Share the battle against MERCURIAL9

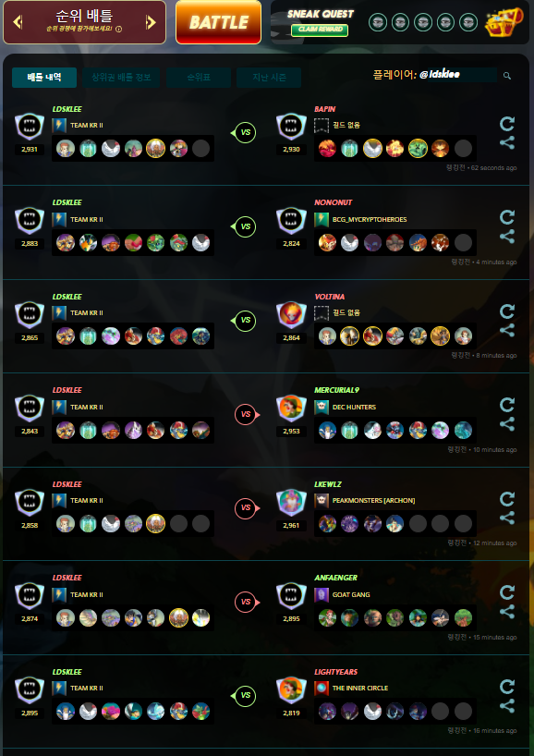pos(506,424)
